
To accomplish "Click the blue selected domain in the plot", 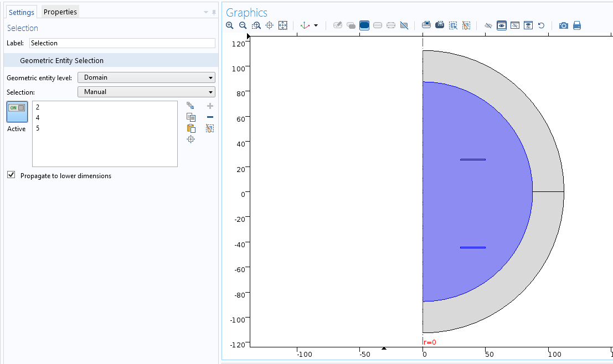I will pyautogui.click(x=465, y=199).
